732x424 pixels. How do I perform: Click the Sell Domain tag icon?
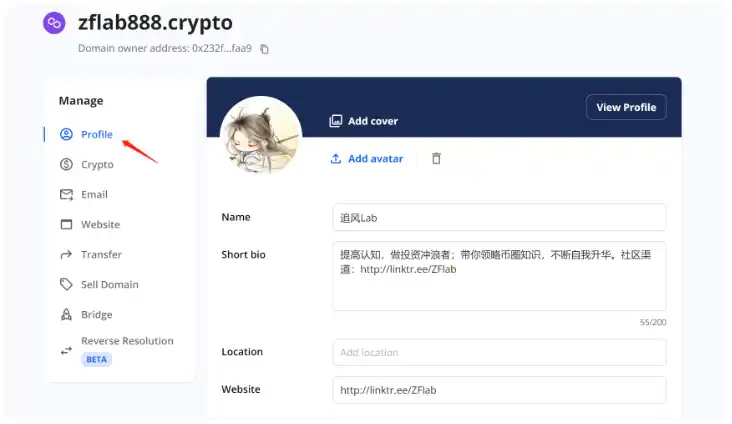(x=66, y=284)
